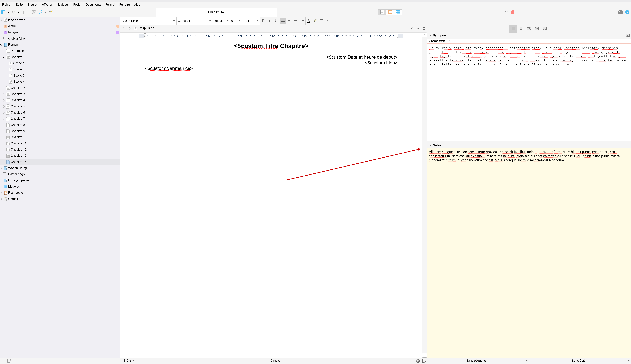Open the Format menu
The image size is (631, 364).
tap(110, 4)
